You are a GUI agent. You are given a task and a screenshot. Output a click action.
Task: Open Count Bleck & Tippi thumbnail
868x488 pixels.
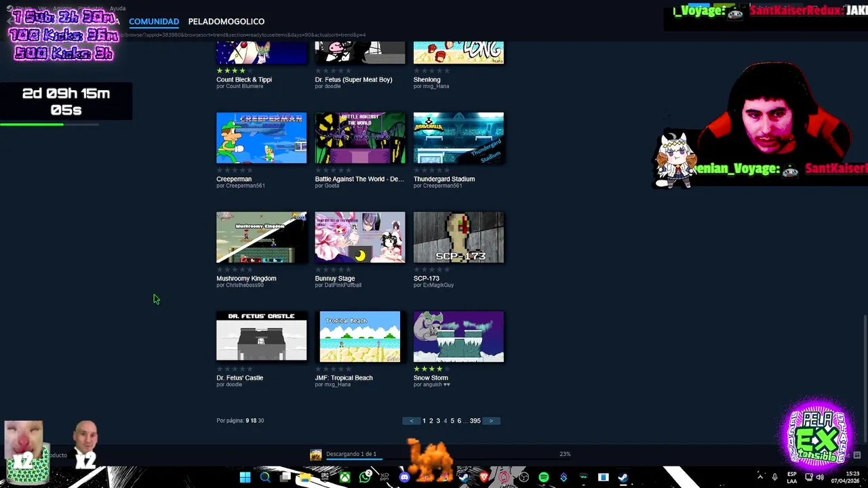261,52
